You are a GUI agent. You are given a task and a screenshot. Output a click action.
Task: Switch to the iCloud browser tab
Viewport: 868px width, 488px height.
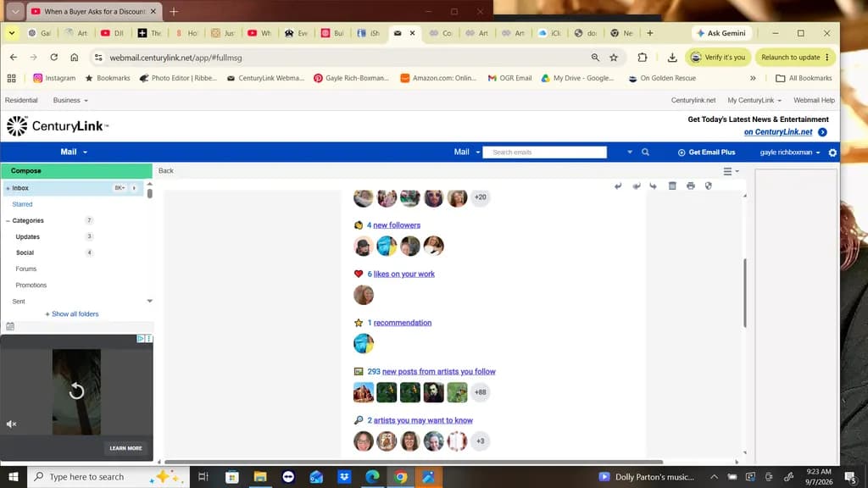(x=550, y=33)
